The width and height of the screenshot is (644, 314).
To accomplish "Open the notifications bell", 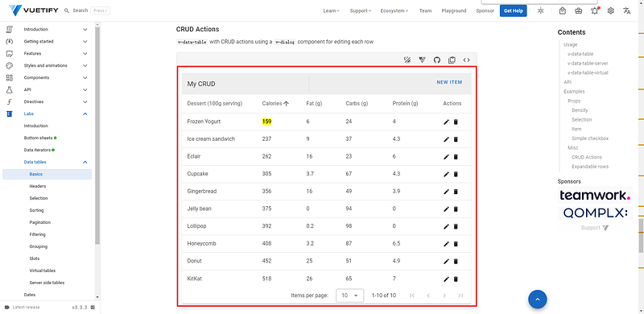I will pyautogui.click(x=595, y=10).
